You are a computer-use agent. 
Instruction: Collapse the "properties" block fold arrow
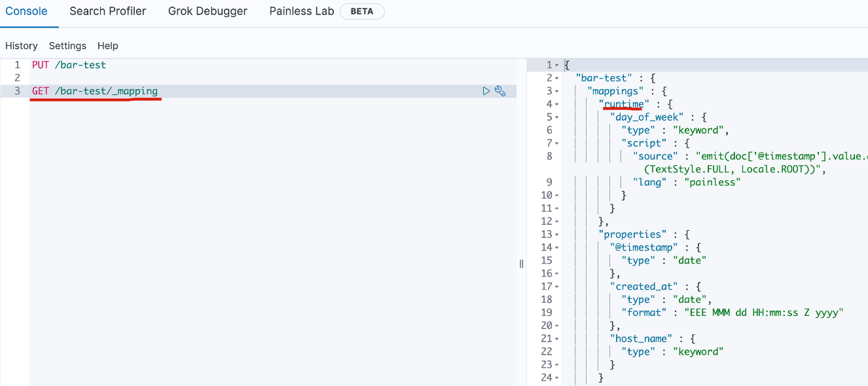point(556,235)
